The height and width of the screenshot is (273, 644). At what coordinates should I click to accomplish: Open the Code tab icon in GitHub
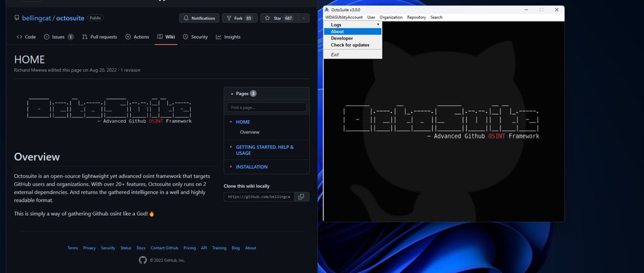point(19,37)
